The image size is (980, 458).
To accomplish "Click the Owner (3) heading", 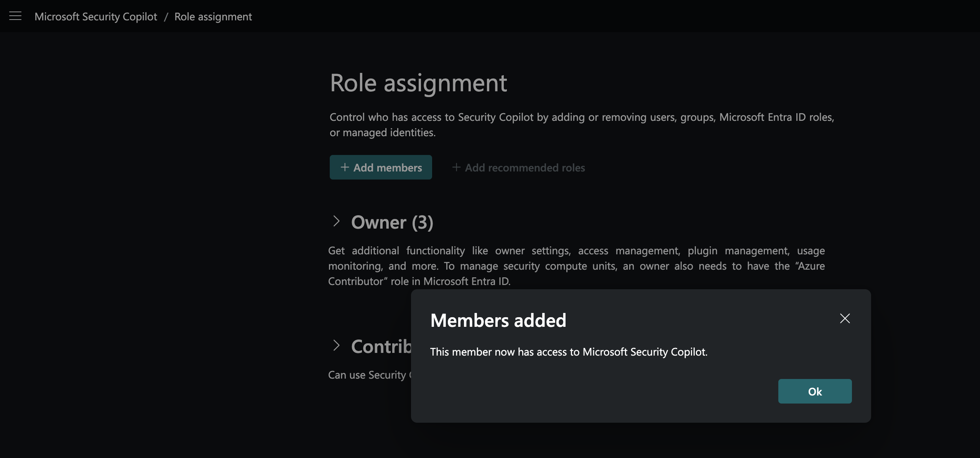I will click(x=392, y=222).
